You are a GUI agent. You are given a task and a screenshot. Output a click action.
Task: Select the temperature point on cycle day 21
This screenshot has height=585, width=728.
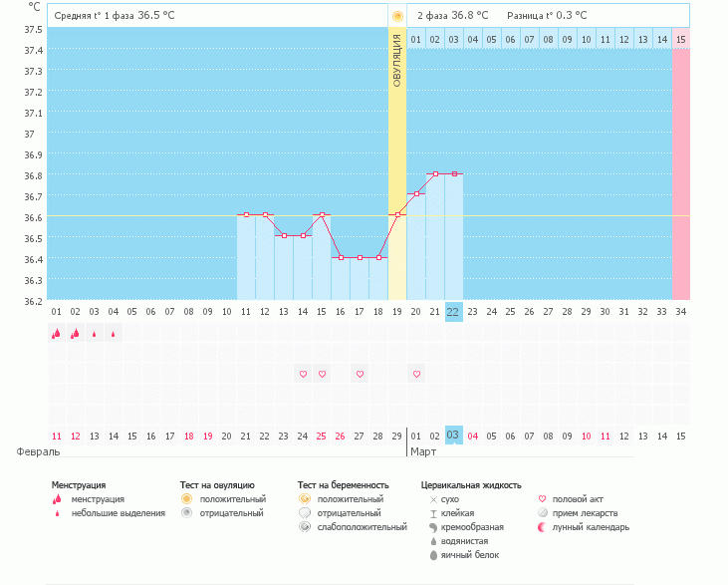(435, 173)
